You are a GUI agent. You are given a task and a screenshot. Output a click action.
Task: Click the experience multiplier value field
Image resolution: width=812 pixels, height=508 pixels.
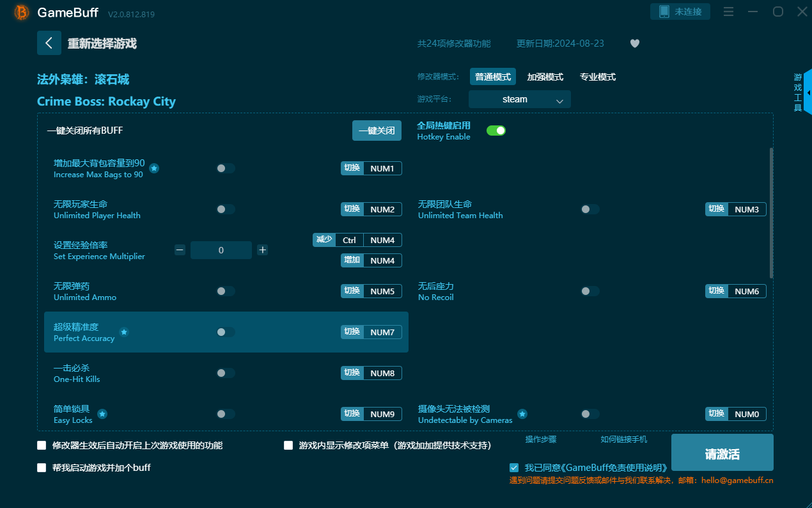(x=221, y=250)
